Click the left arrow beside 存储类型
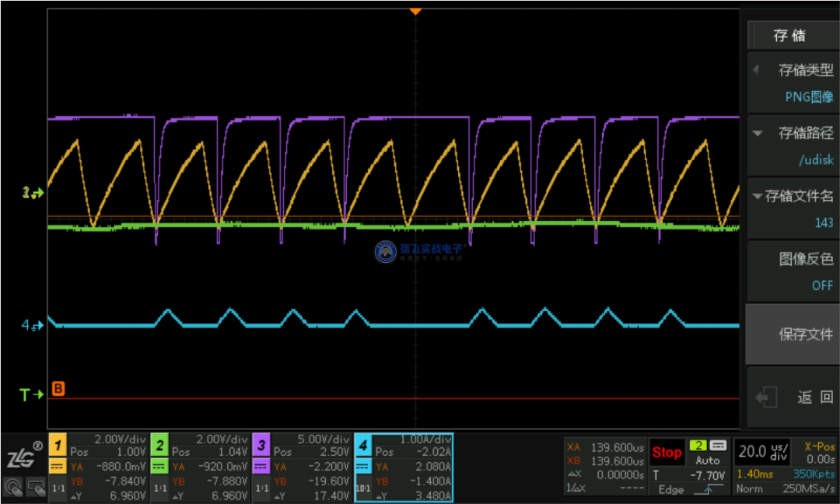 [x=756, y=70]
